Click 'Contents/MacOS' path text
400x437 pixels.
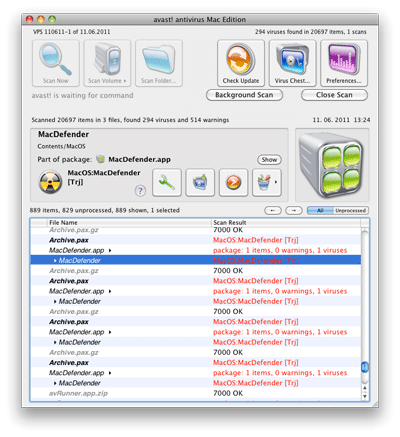coord(61,146)
